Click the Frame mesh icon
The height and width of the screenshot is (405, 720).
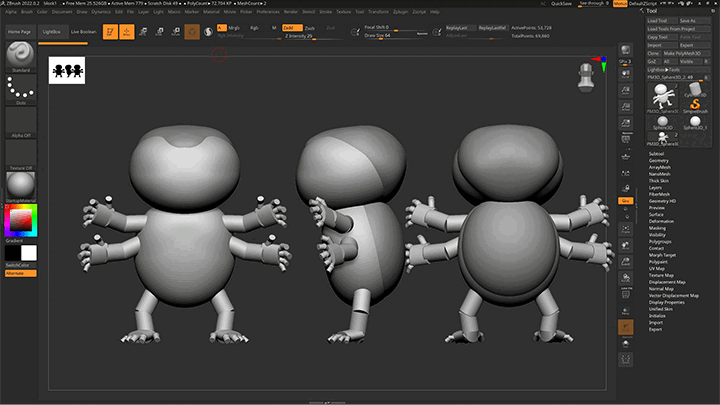tap(625, 229)
